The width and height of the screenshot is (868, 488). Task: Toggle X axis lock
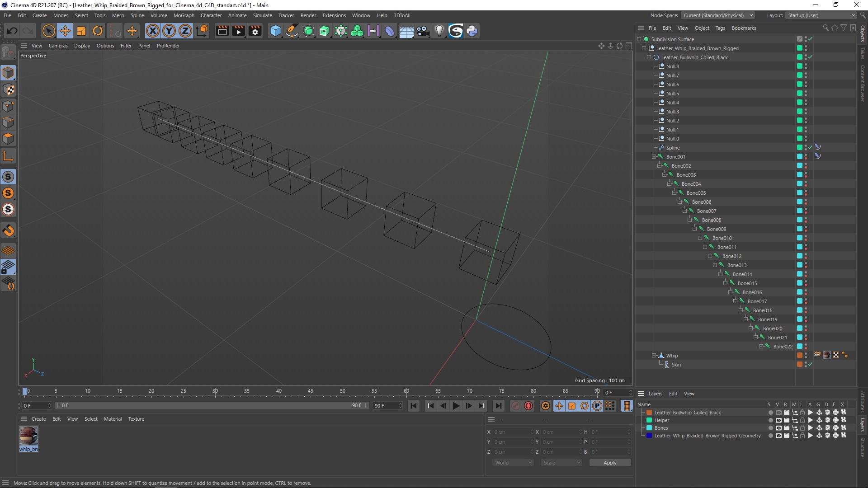(153, 31)
